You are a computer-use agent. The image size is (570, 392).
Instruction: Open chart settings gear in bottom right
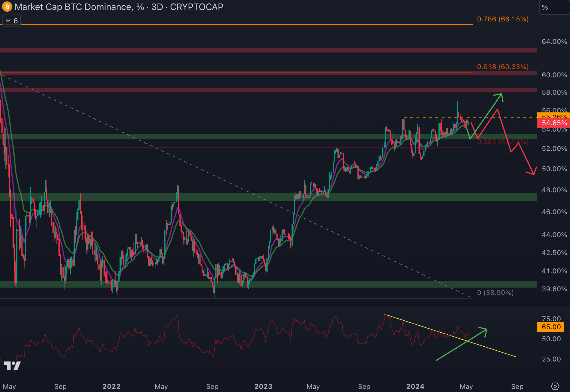555,386
